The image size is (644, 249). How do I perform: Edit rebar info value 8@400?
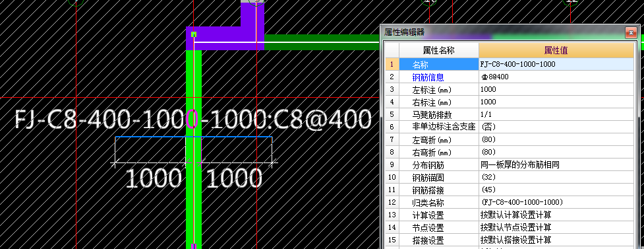[x=556, y=77]
